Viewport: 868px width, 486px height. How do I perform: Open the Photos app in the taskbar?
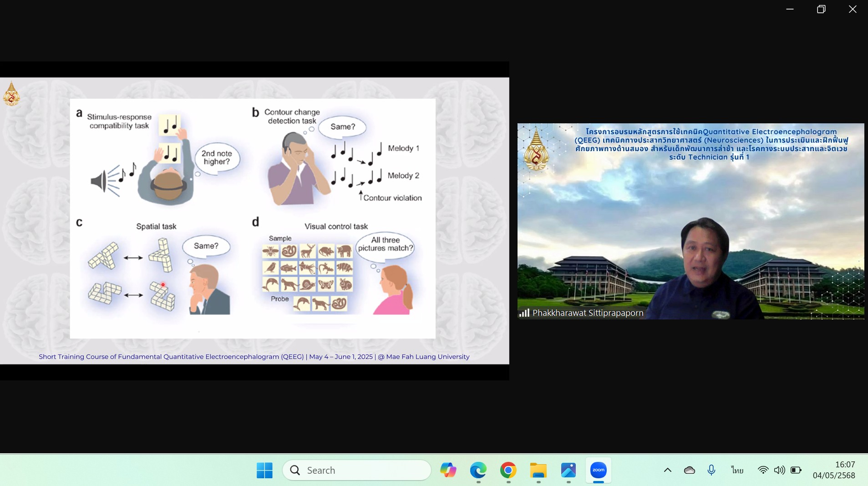(x=568, y=470)
